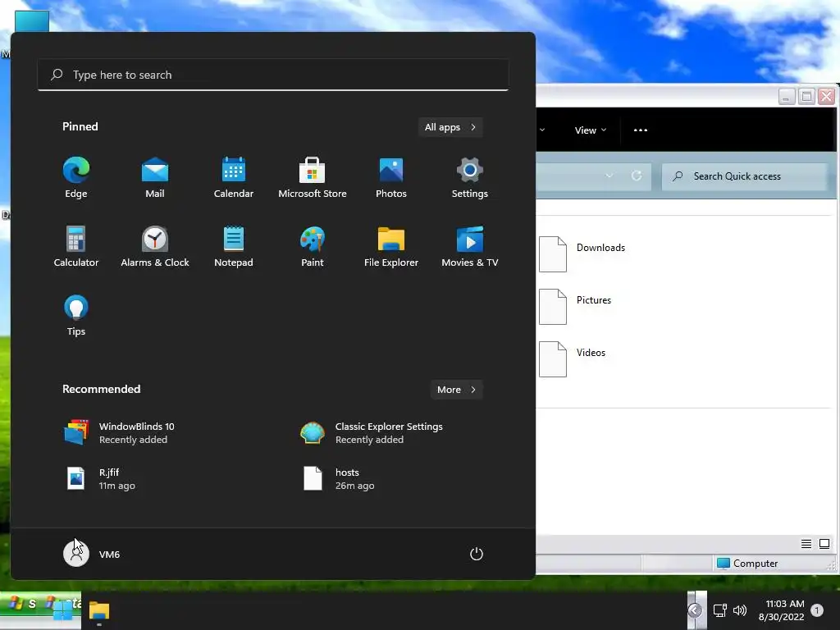Viewport: 840px width, 630px height.
Task: Click the Windows Start button on taskbar
Action: [62, 610]
